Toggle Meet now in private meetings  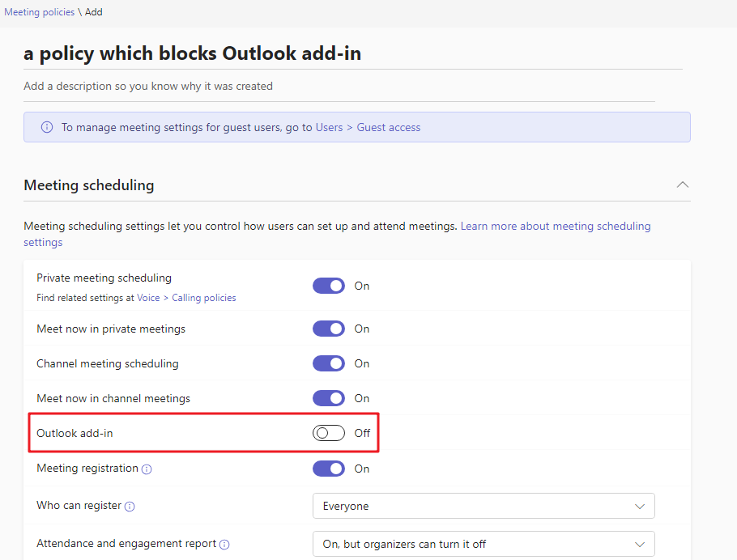(x=329, y=329)
